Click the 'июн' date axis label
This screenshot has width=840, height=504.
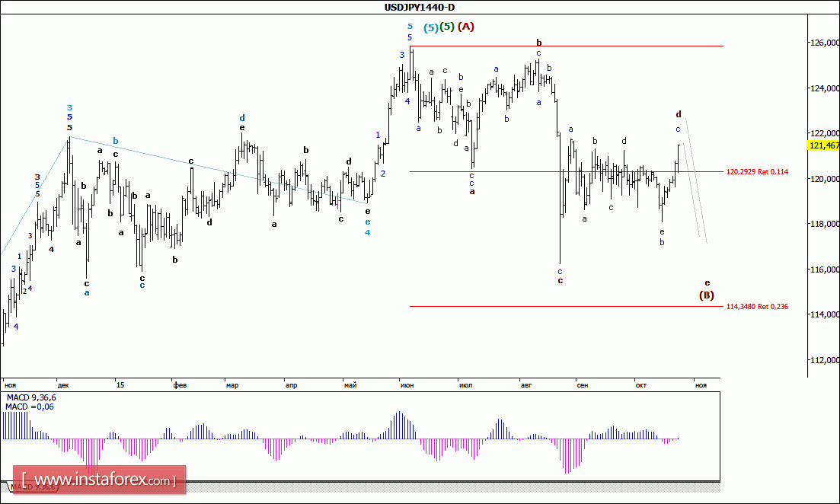[407, 385]
